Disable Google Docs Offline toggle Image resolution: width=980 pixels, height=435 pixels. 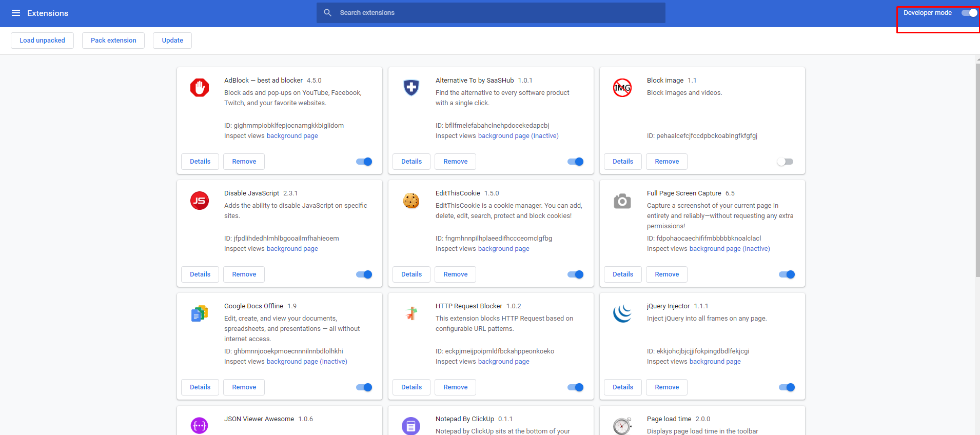tap(364, 387)
